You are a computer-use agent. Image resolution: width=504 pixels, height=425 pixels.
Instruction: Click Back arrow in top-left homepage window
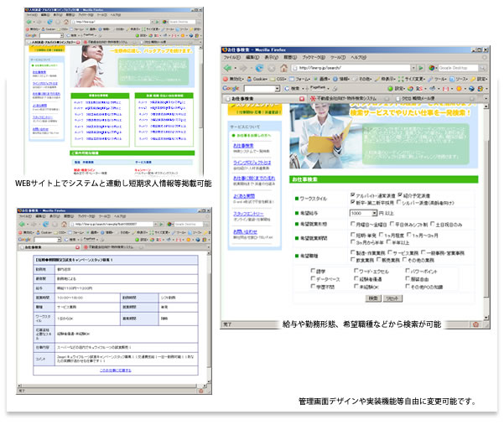29,22
